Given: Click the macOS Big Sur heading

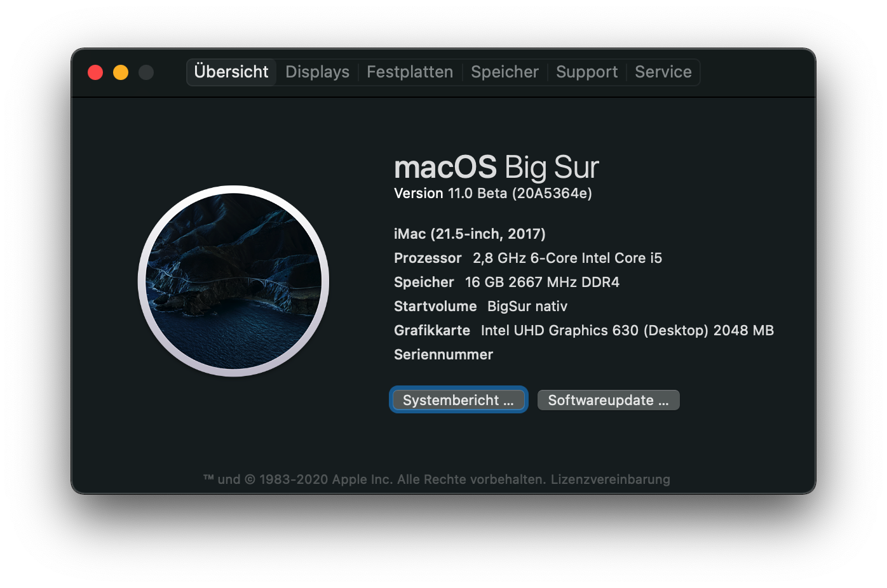Looking at the screenshot, I should pyautogui.click(x=496, y=167).
